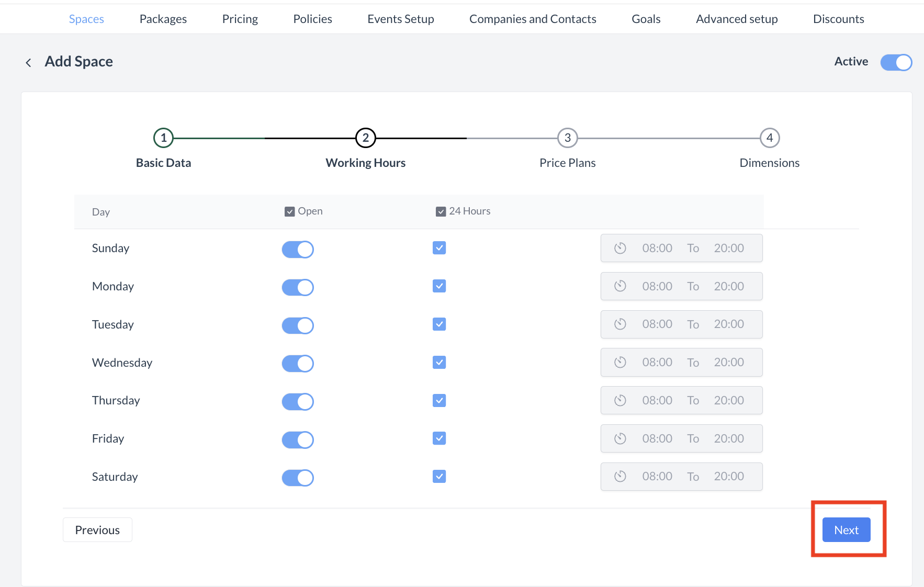Disable the Friday open toggle

(x=298, y=439)
